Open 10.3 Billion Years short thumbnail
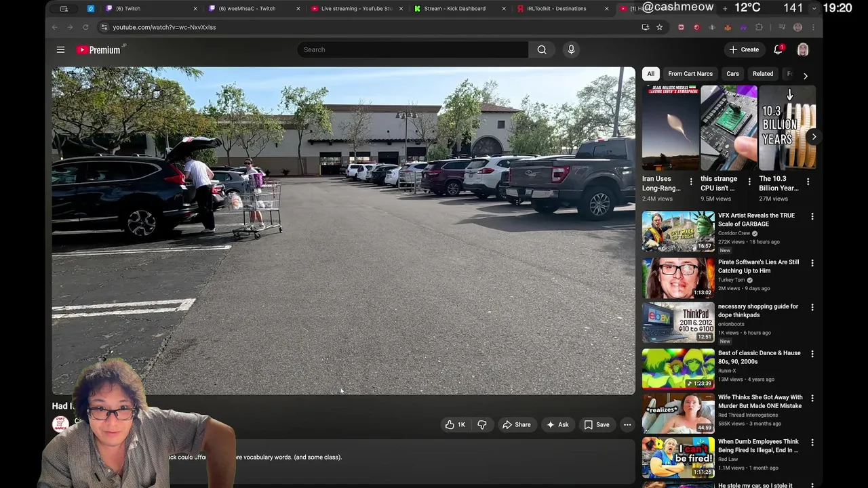Image resolution: width=868 pixels, height=488 pixels. [x=787, y=127]
